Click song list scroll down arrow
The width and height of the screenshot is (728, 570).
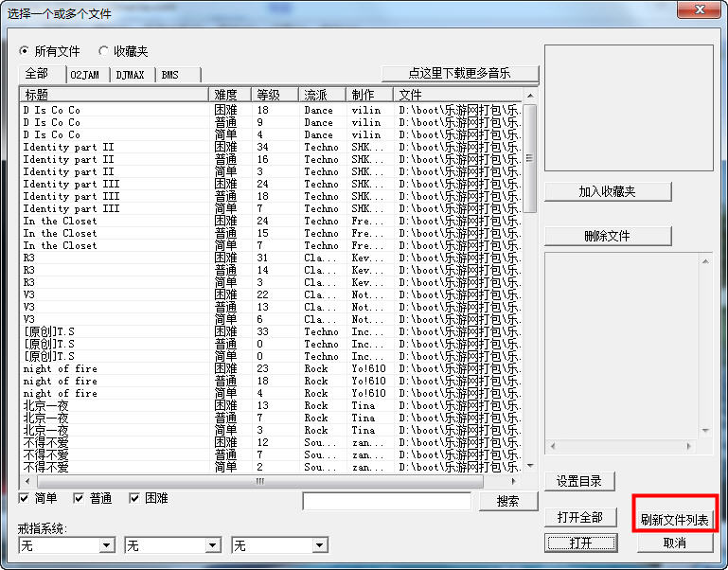coord(530,466)
